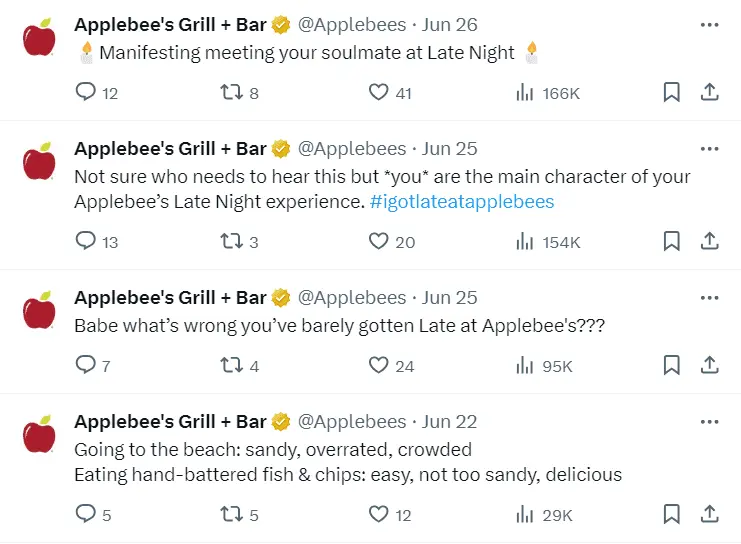Screen dimensions: 741x544
Task: Like the tweet with 41 likes
Action: [379, 93]
